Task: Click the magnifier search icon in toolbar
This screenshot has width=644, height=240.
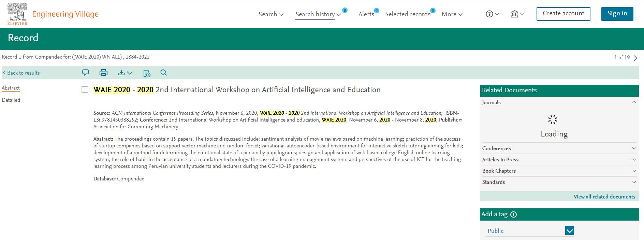Action: click(x=164, y=73)
